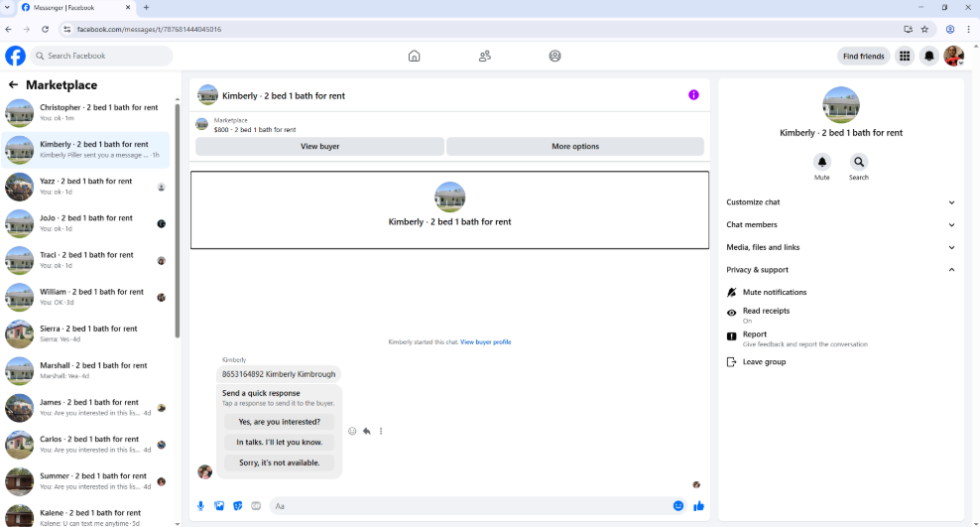This screenshot has width=980, height=527.
Task: Focus the Search Facebook field
Action: (x=102, y=56)
